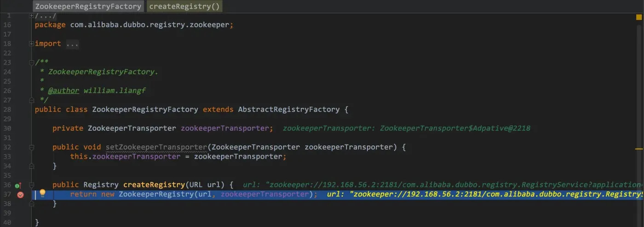The image size is (644, 227).
Task: Click the folded import ellipsis placeholder
Action: click(72, 44)
